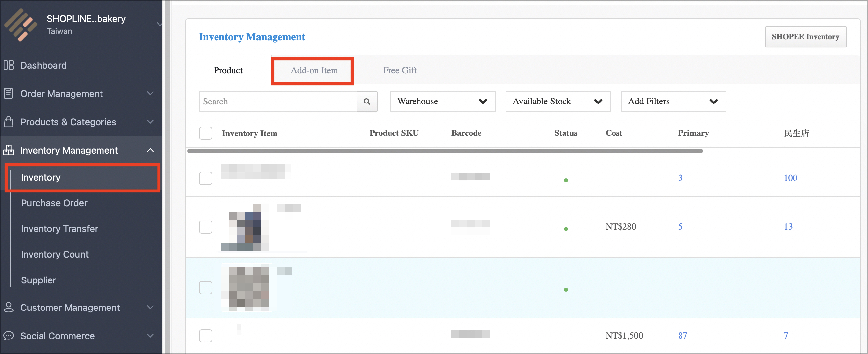Click the Inventory Management page title
Viewport: 868px width, 354px height.
(x=252, y=37)
